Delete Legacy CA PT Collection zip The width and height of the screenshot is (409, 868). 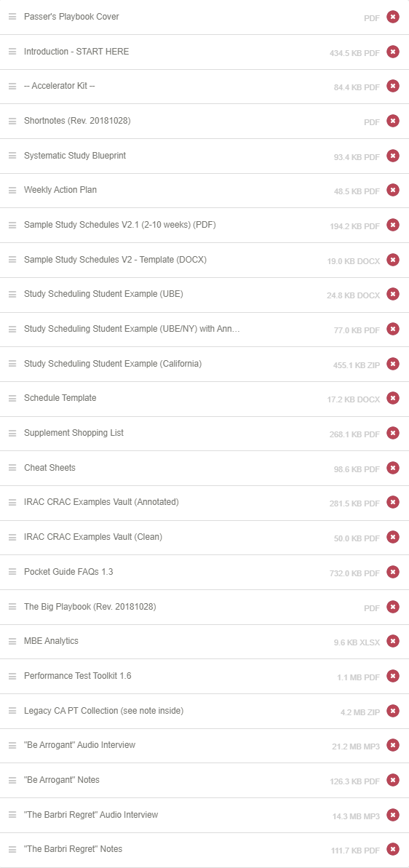pyautogui.click(x=393, y=712)
